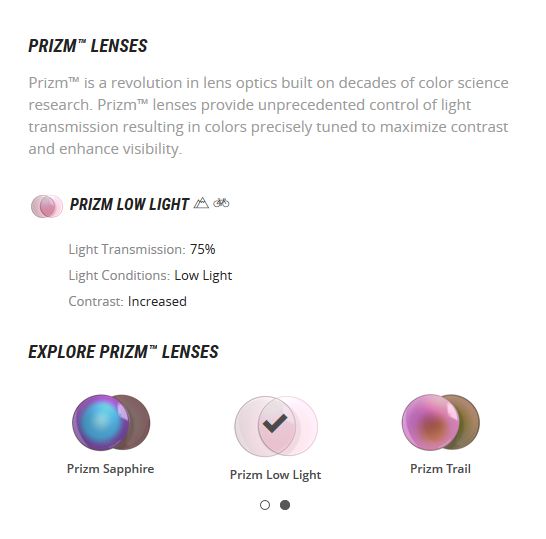Click the small pink lens icon beside Prizm Low Light heading
The height and width of the screenshot is (539, 546).
pyautogui.click(x=47, y=206)
